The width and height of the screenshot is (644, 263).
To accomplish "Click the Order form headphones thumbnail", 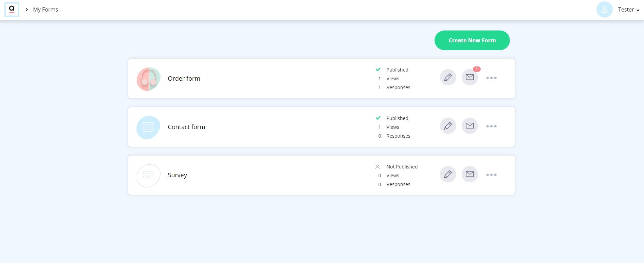I will 148,79.
